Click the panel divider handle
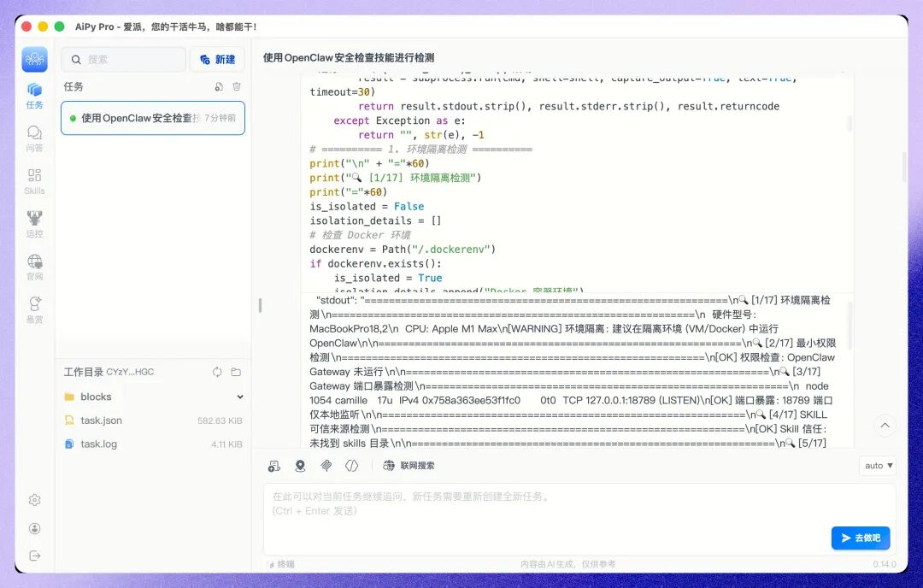The image size is (923, 588). pos(260,305)
